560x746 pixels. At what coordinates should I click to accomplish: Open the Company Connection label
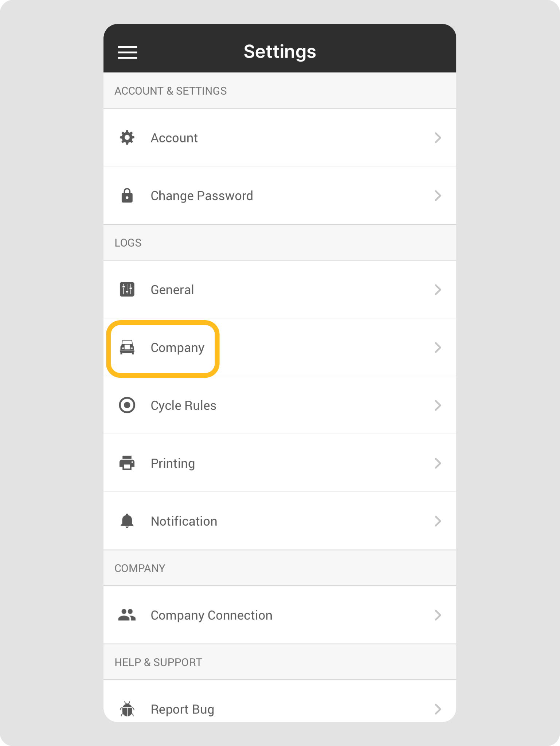point(211,615)
